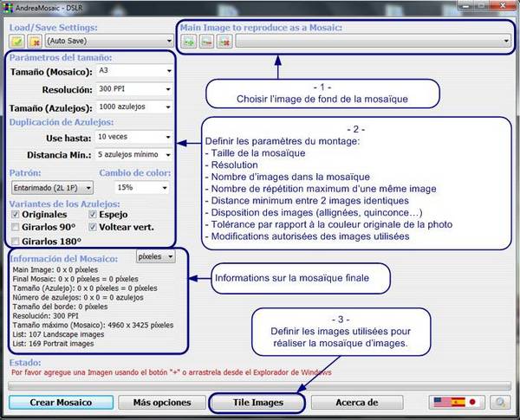The width and height of the screenshot is (520, 420).
Task: Select the US flag for English language
Action: pyautogui.click(x=439, y=403)
